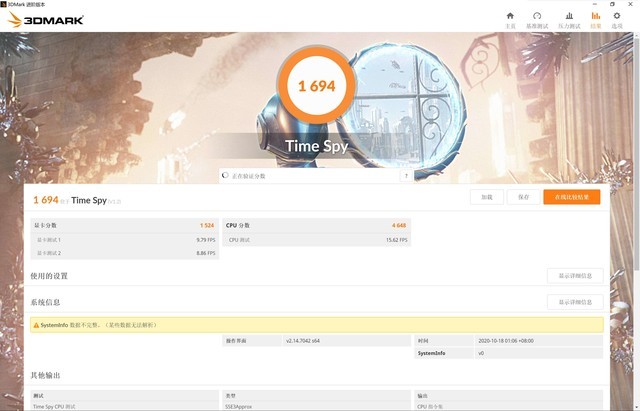Click the vertical scrollbar on the right

pos(637,155)
